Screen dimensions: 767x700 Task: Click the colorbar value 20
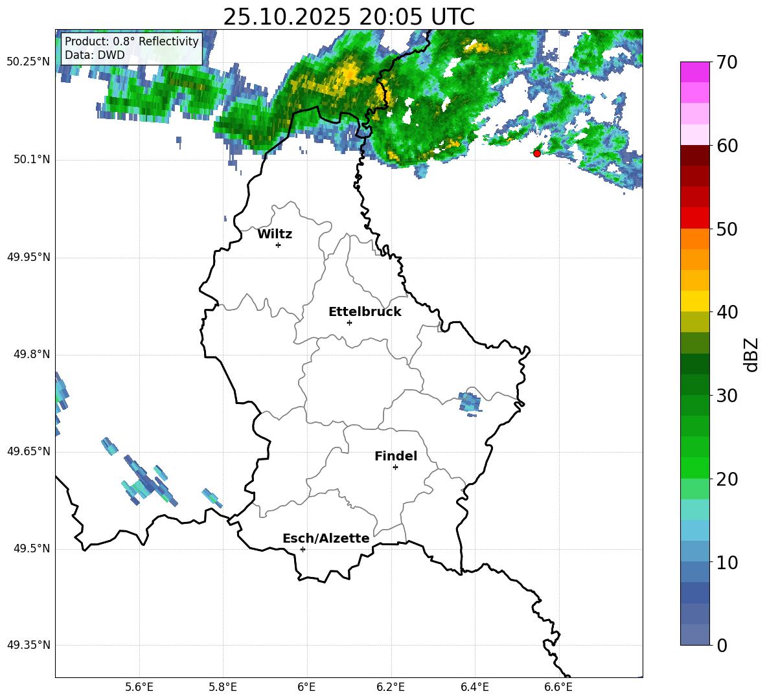[x=727, y=479]
